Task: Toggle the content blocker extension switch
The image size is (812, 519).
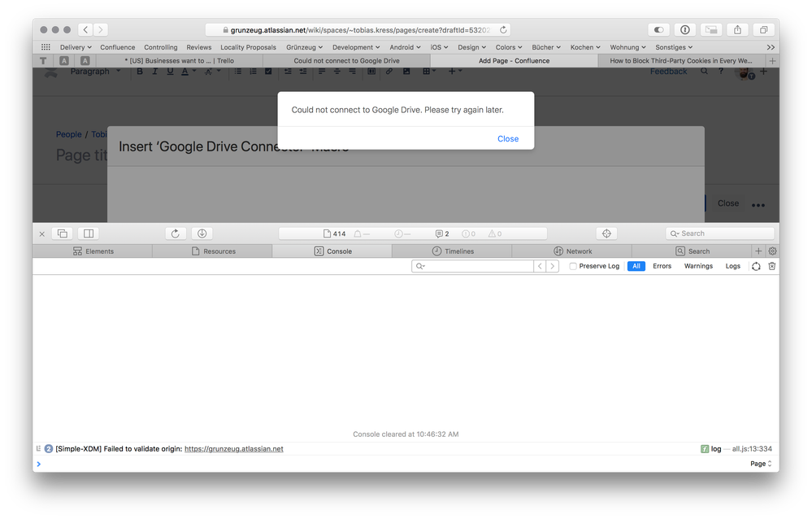Action: (658, 30)
